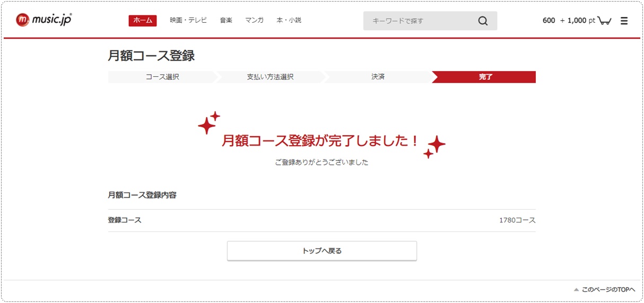Select the ホーム tab
The width and height of the screenshot is (644, 303).
[x=142, y=20]
